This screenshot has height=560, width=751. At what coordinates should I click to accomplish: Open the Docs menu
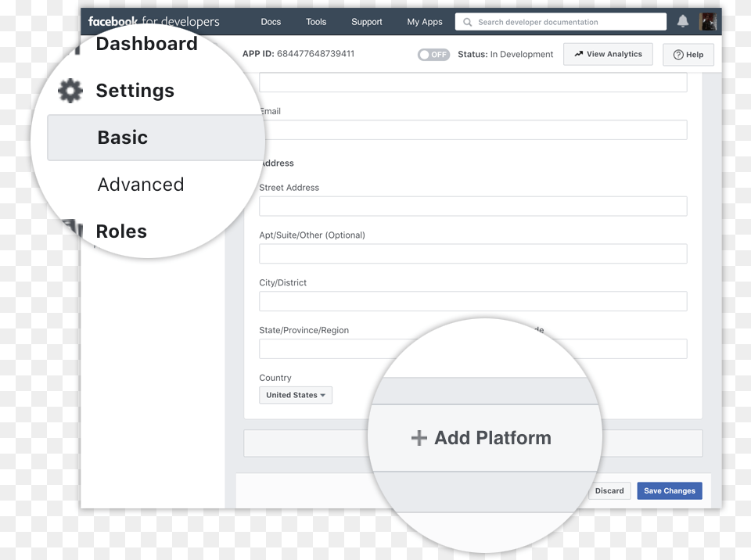coord(271,22)
